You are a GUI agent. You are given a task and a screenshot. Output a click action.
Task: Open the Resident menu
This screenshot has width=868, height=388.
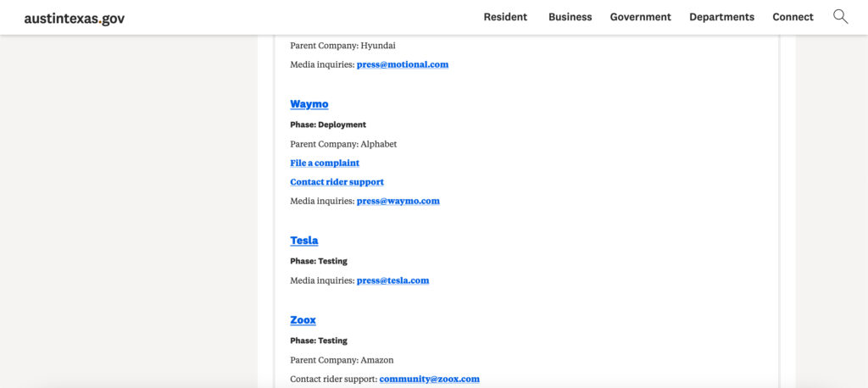click(x=505, y=17)
